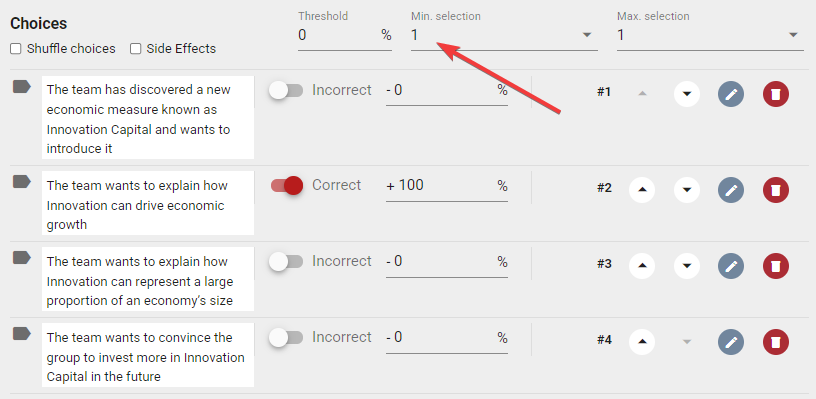Click the Threshold percentage field

[x=345, y=35]
